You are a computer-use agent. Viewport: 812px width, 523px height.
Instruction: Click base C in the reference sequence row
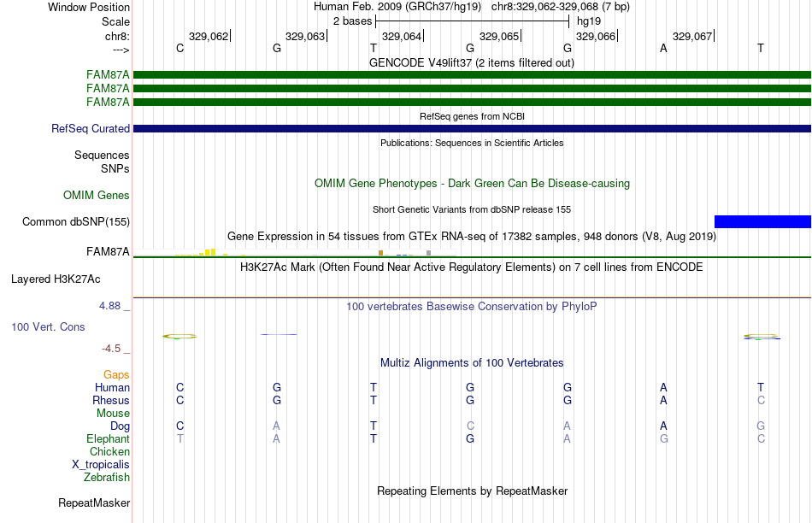[179, 48]
